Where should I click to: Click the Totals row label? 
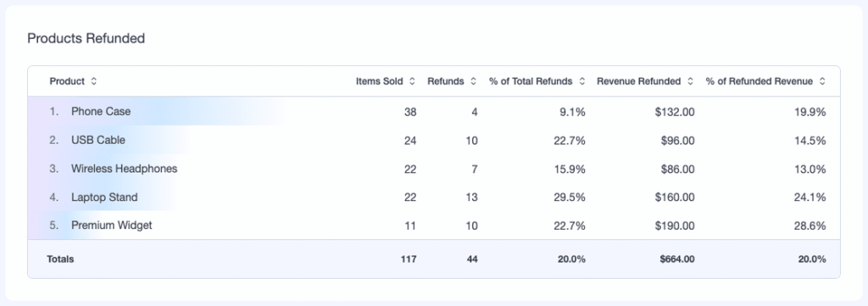[60, 259]
